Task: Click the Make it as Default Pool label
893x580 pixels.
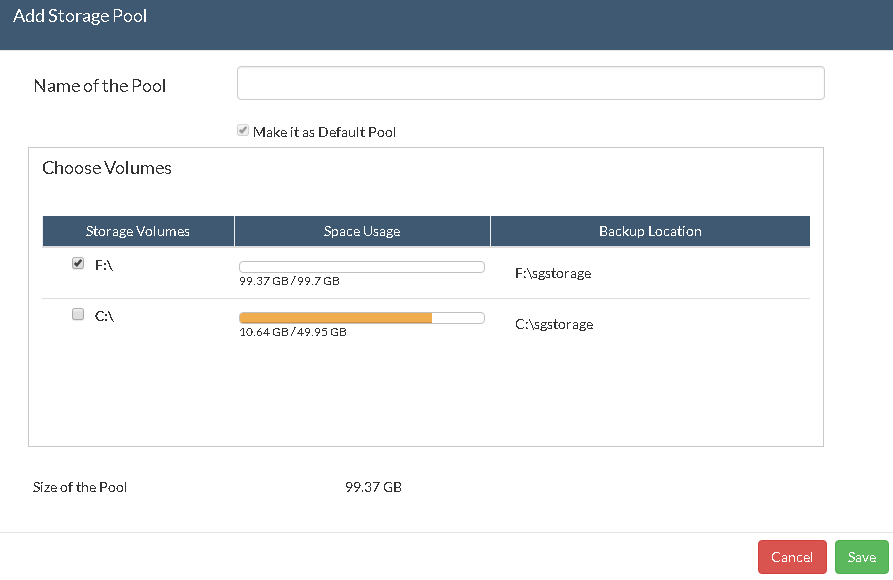Action: (324, 132)
